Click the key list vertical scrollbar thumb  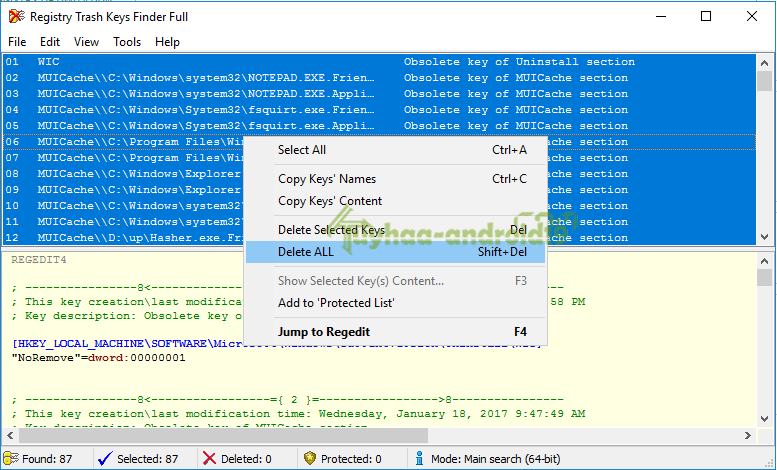coord(765,81)
